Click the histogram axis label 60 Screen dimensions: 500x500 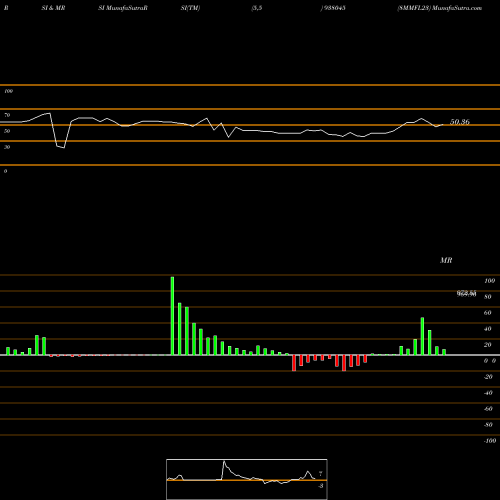point(487,313)
